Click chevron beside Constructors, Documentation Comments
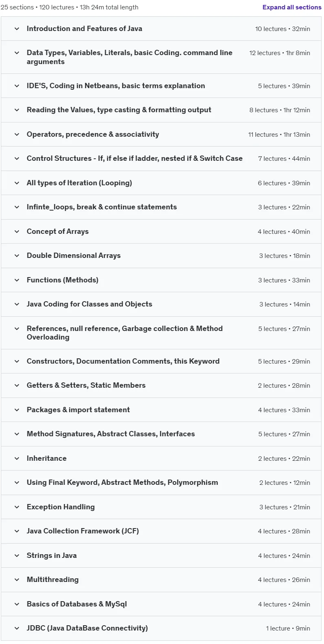The width and height of the screenshot is (324, 644). [17, 361]
